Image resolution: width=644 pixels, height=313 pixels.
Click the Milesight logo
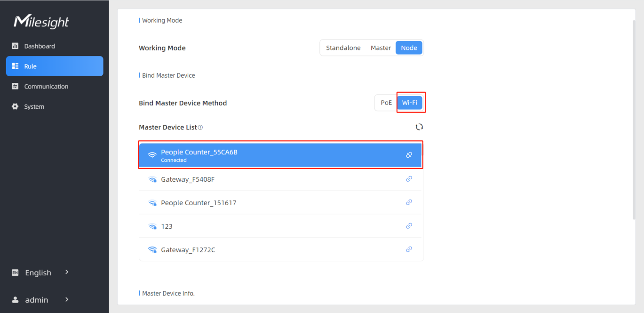[41, 22]
